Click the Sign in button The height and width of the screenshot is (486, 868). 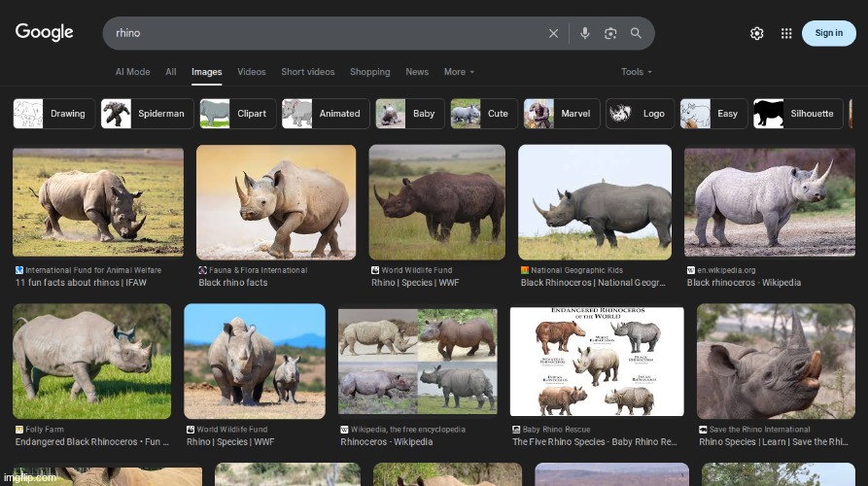click(x=829, y=33)
